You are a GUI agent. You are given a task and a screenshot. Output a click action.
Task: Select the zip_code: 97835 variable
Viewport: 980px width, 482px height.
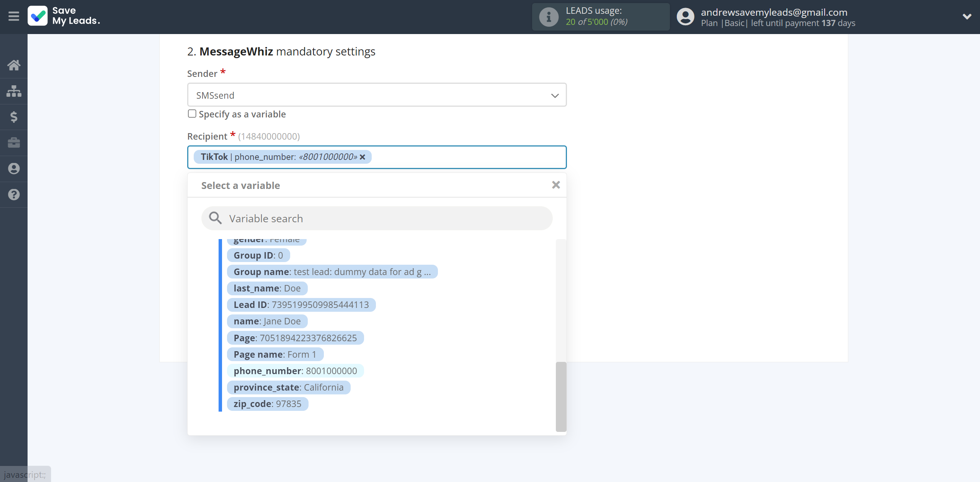(268, 404)
